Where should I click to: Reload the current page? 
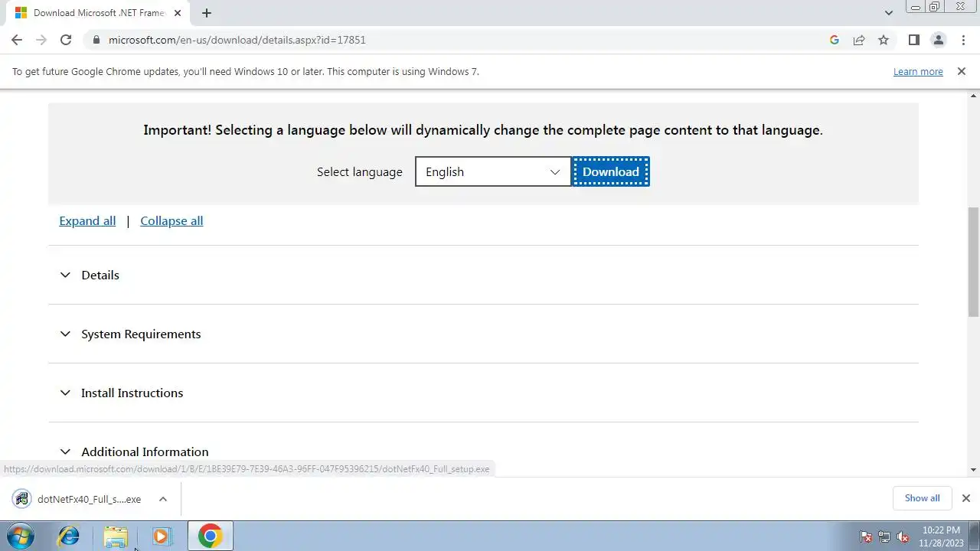[66, 40]
